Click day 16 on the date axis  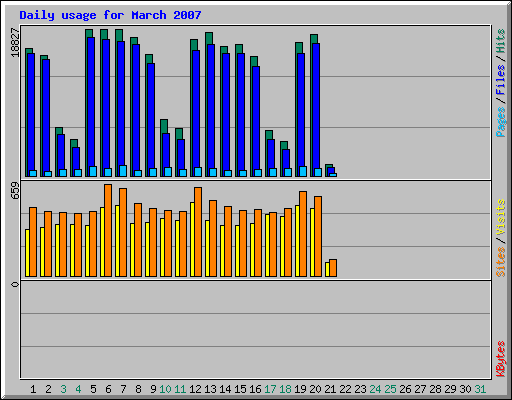click(x=255, y=389)
